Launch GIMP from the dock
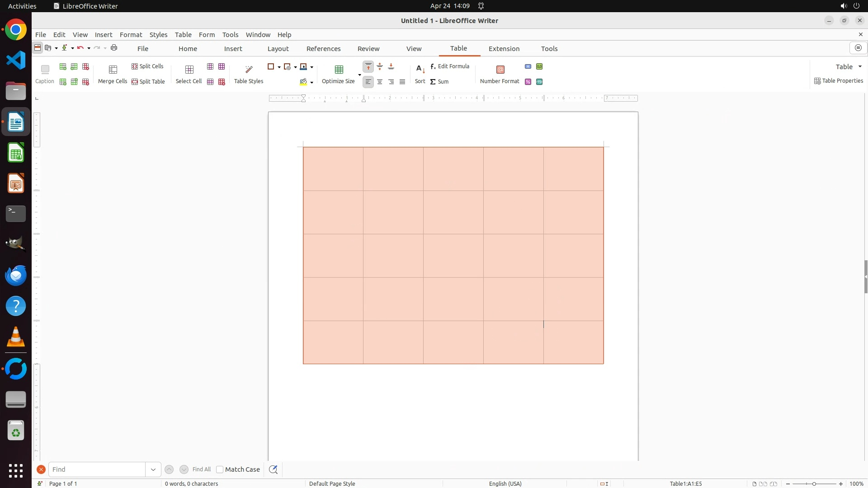This screenshot has width=868, height=488. tap(16, 244)
